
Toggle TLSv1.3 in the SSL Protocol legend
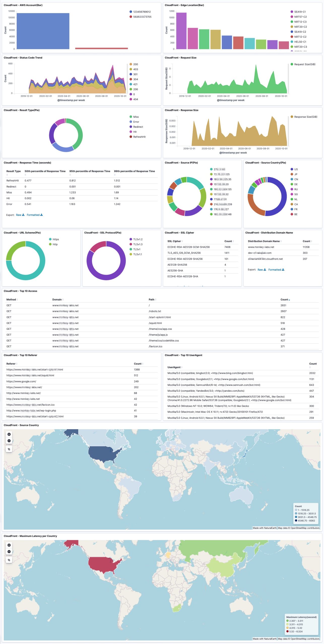[138, 245]
